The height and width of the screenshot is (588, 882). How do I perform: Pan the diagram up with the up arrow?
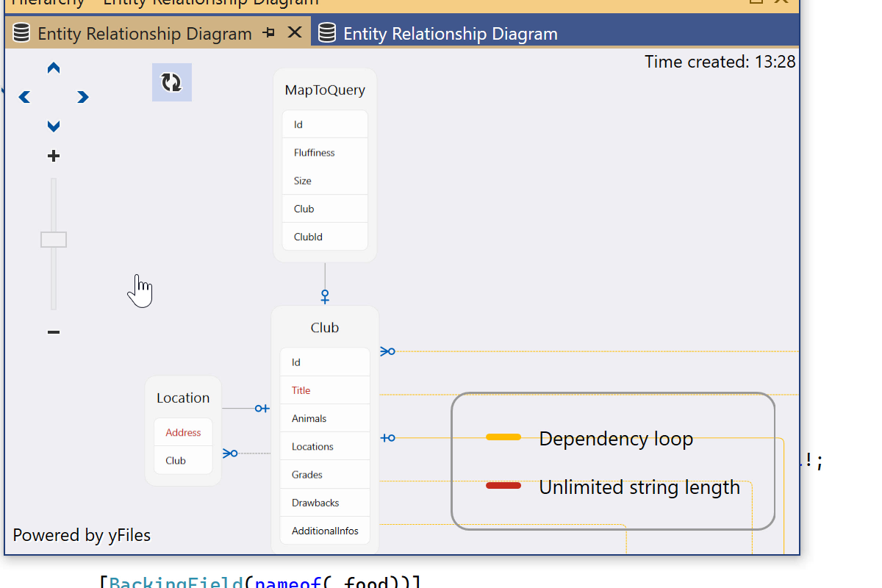tap(54, 68)
